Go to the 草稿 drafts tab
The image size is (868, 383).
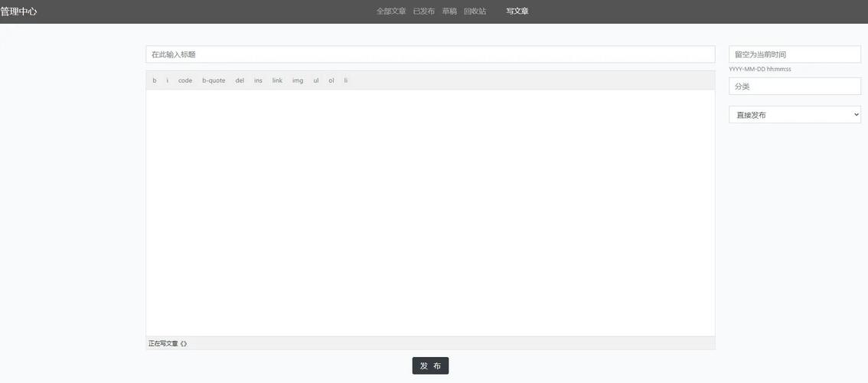pyautogui.click(x=449, y=11)
